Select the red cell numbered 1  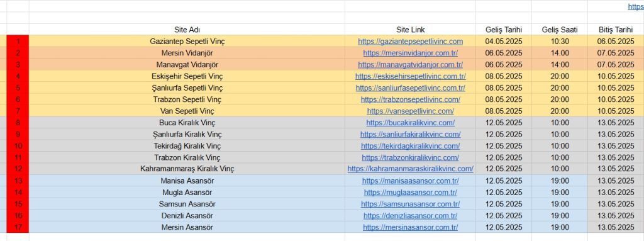point(18,41)
